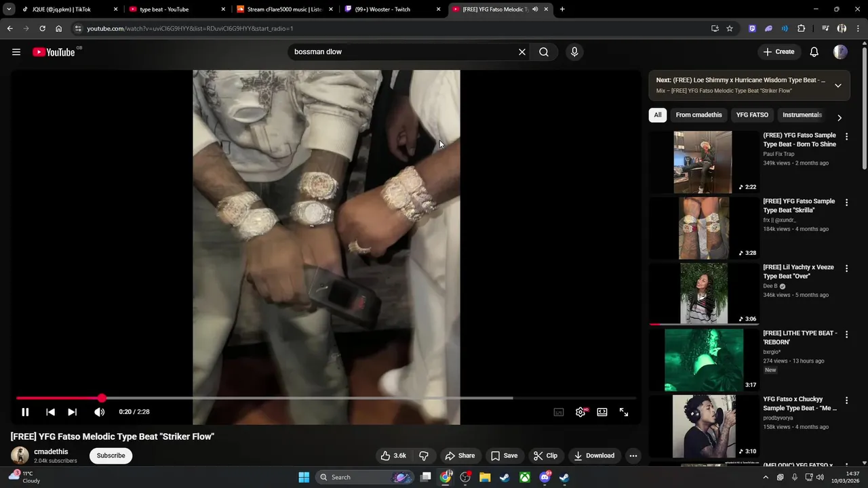The width and height of the screenshot is (868, 488).
Task: Open the Windows Start menu
Action: (x=304, y=477)
